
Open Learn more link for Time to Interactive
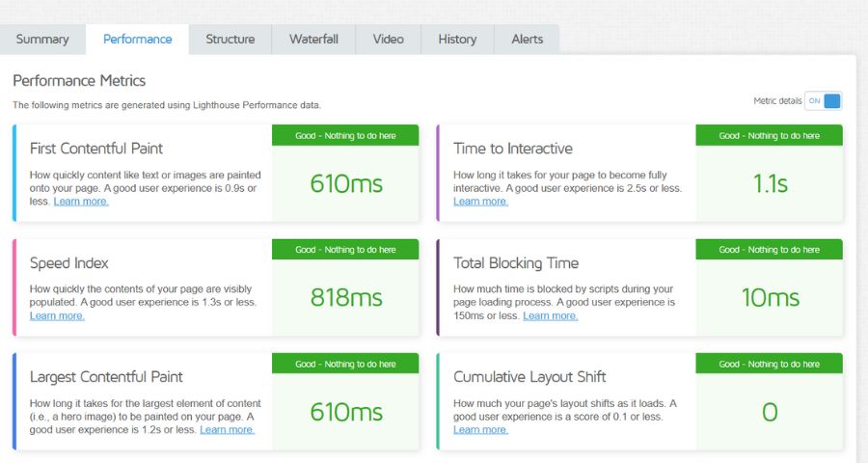(480, 202)
